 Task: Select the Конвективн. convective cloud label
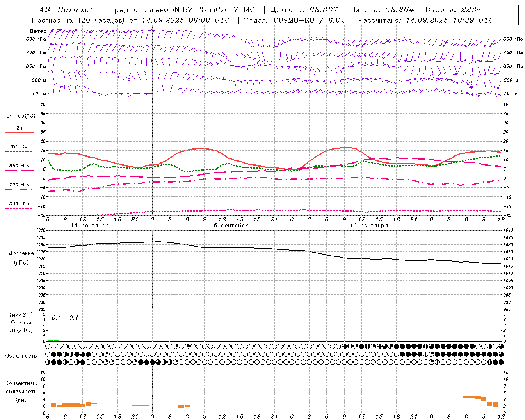[21, 383]
